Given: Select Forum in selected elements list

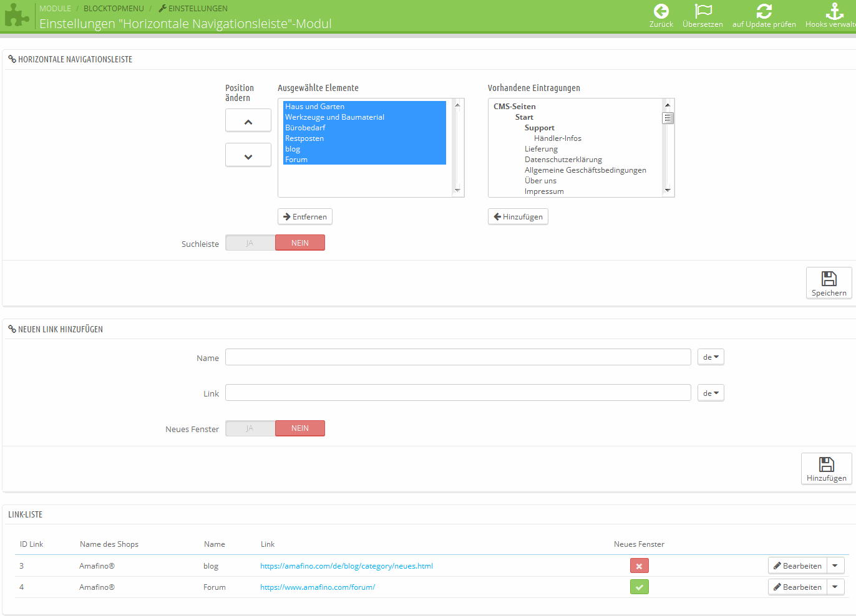Looking at the screenshot, I should pyautogui.click(x=364, y=160).
